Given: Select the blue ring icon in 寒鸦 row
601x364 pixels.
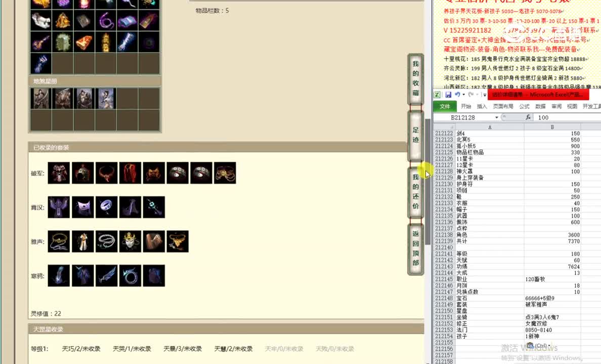Looking at the screenshot, I should tap(130, 276).
